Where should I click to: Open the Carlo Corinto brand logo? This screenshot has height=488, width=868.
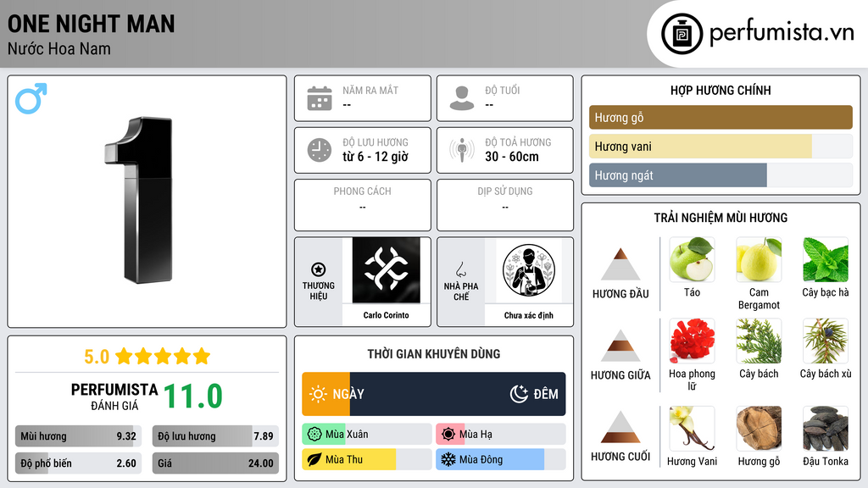click(x=386, y=270)
